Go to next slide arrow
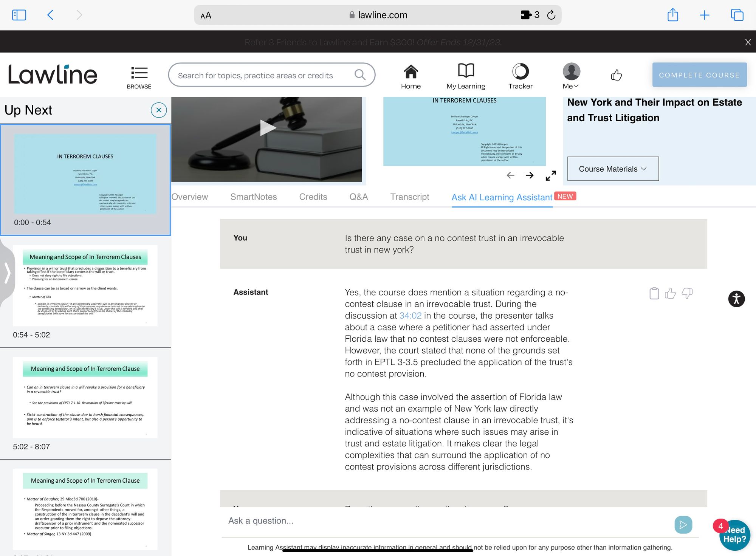The width and height of the screenshot is (756, 556). coord(530,175)
